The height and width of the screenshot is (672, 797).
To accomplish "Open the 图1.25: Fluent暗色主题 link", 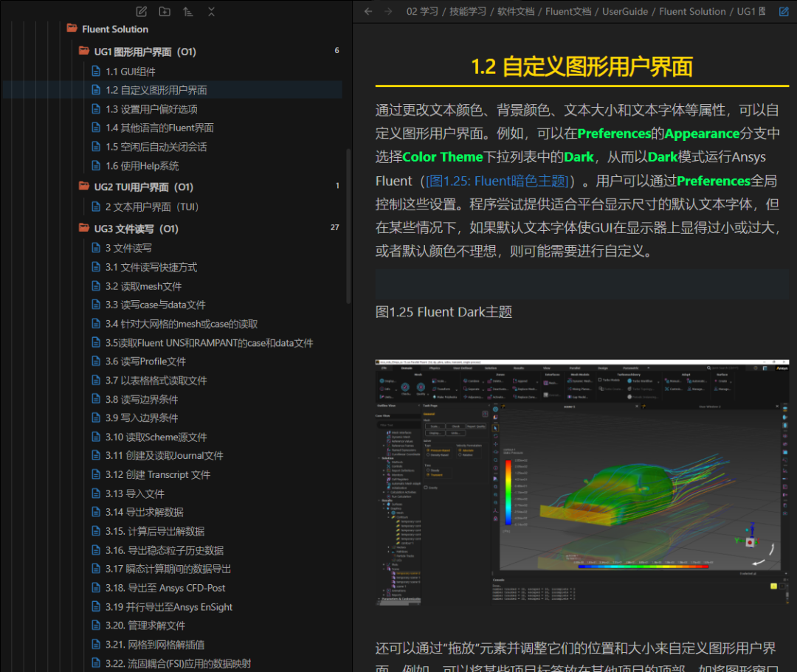I will click(497, 181).
